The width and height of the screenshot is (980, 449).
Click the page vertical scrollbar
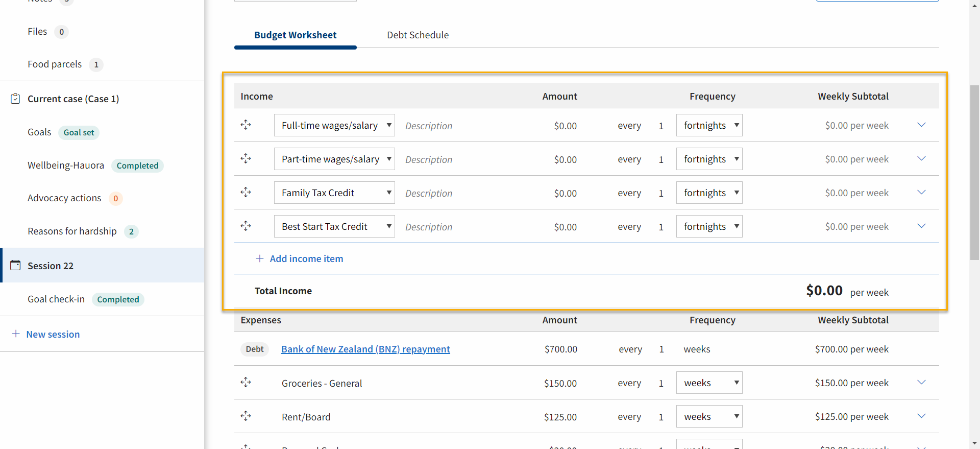tap(974, 172)
